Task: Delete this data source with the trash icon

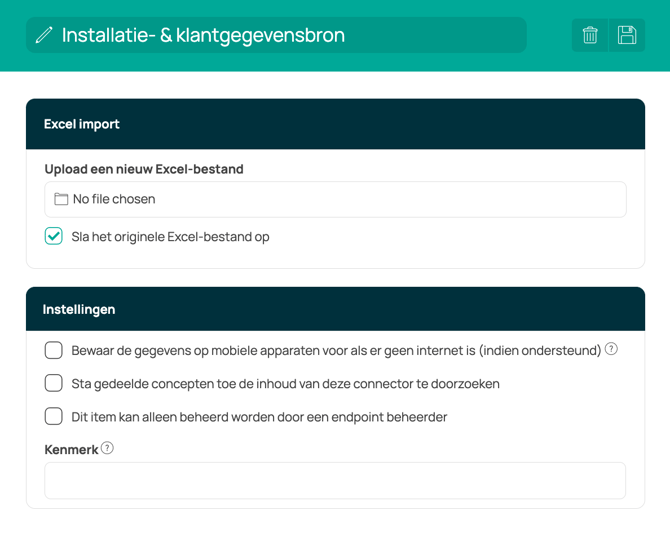Action: point(590,35)
